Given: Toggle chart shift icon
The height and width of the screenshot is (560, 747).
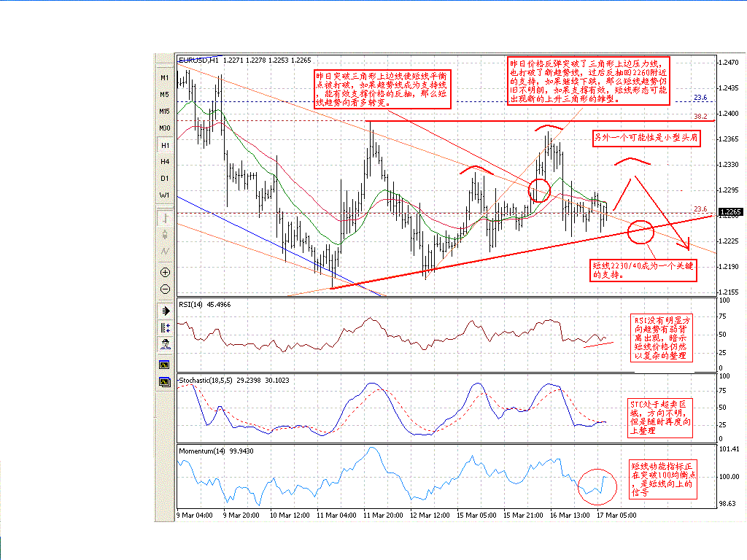Looking at the screenshot, I should tap(165, 327).
